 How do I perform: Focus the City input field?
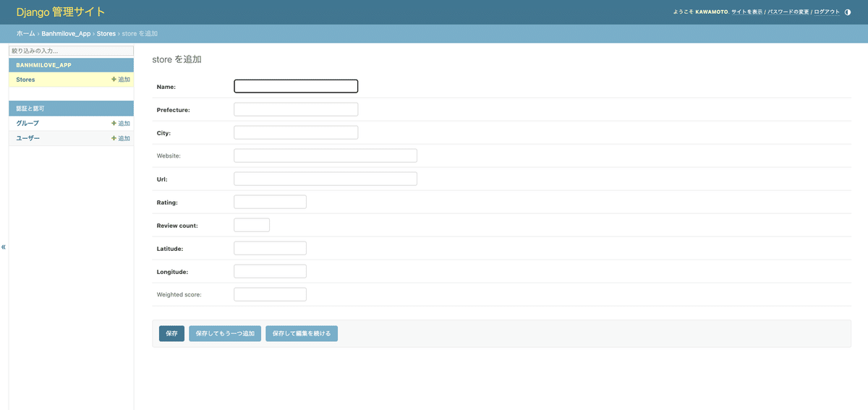(x=296, y=132)
